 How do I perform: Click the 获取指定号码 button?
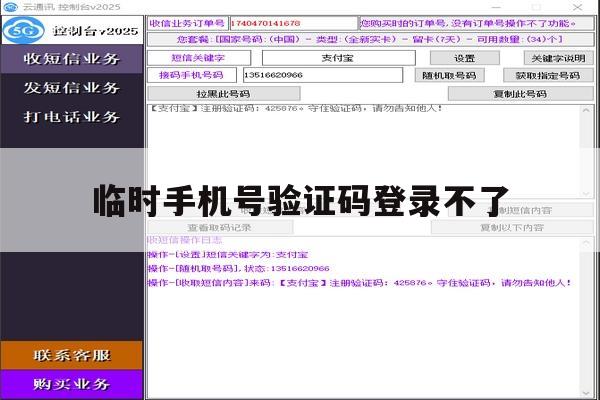(548, 75)
